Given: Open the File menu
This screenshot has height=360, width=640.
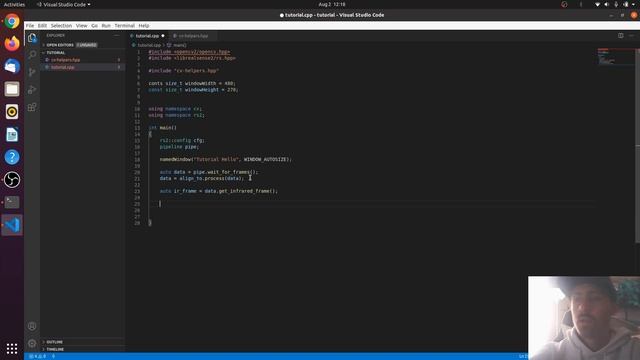Looking at the screenshot, I should tap(30, 25).
